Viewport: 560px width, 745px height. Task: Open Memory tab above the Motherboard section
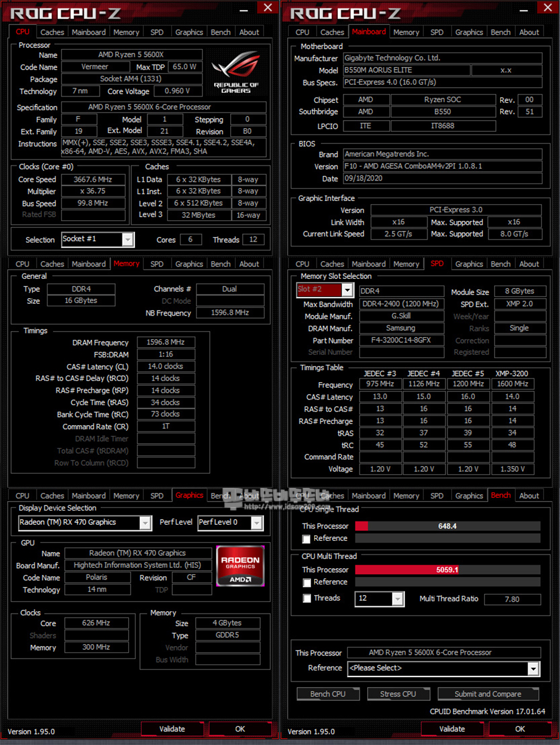coord(406,32)
